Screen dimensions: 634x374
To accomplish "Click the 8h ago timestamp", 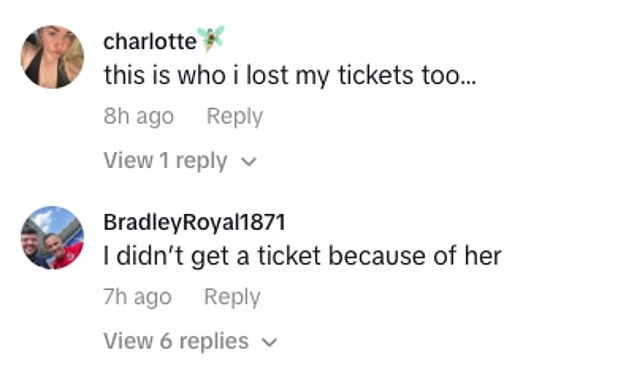I will tap(139, 116).
